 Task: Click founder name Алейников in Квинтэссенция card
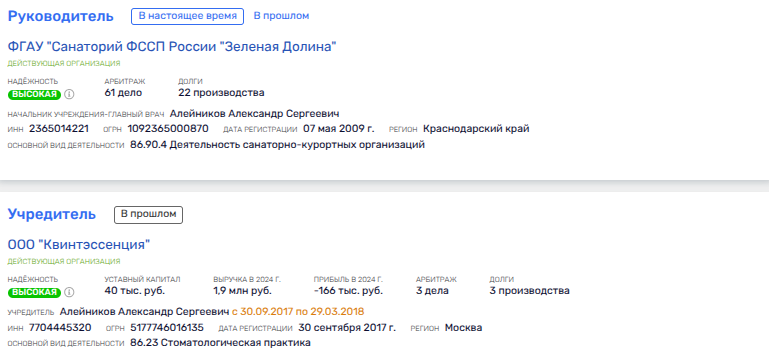pos(145,312)
